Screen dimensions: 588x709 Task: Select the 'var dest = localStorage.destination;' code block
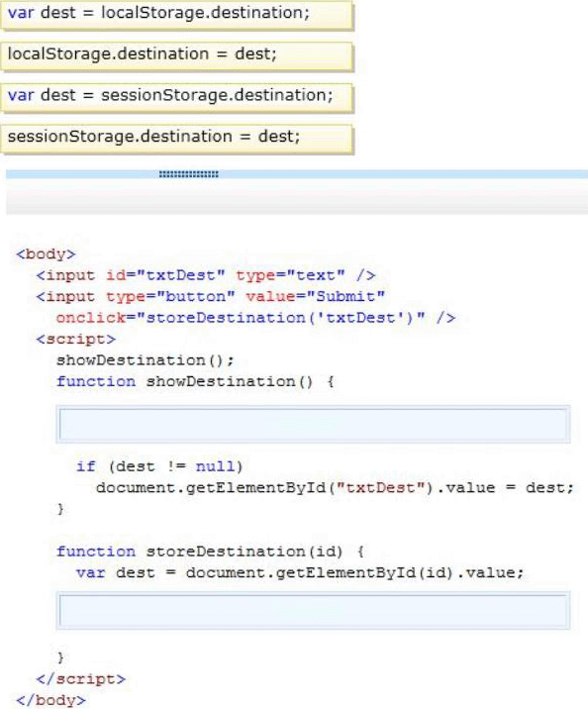tap(177, 15)
